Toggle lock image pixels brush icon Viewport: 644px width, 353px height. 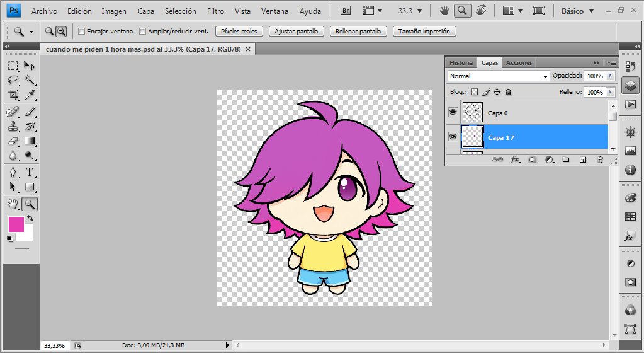click(486, 92)
